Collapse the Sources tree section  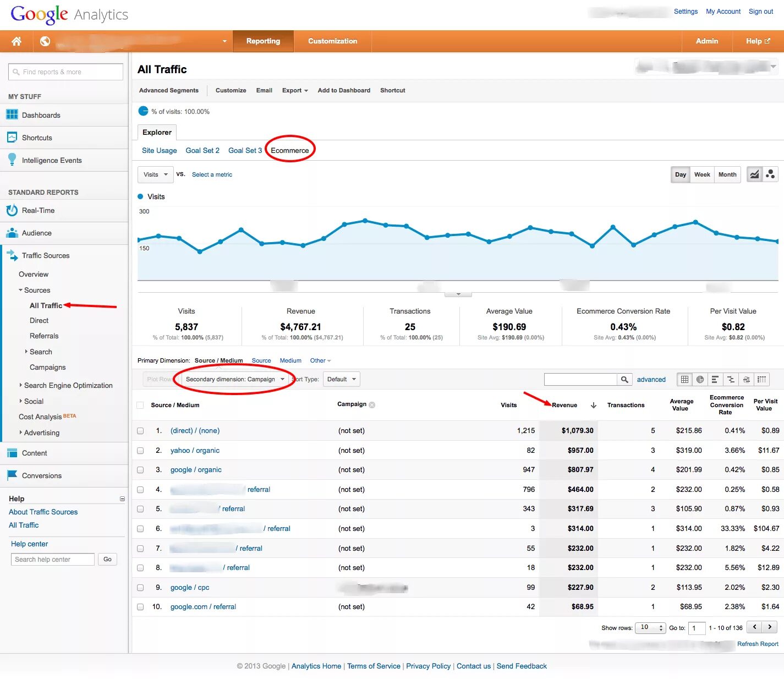click(21, 290)
